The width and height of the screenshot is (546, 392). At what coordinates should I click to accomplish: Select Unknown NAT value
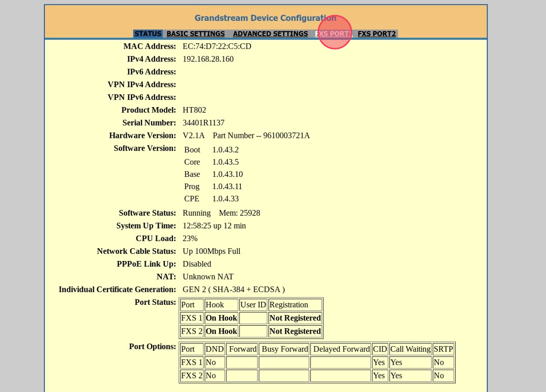pyautogui.click(x=208, y=277)
